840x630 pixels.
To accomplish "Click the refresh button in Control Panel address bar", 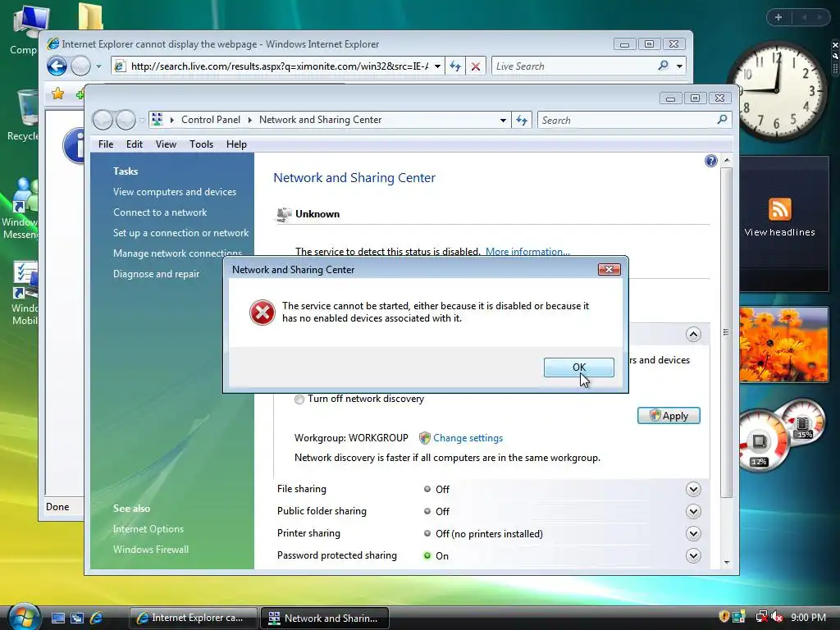I will click(x=522, y=120).
